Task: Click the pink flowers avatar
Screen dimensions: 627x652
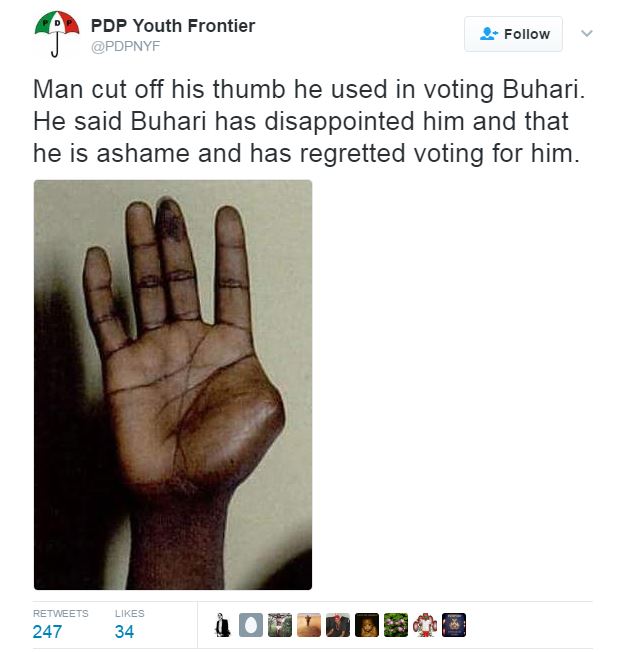Action: tap(396, 625)
